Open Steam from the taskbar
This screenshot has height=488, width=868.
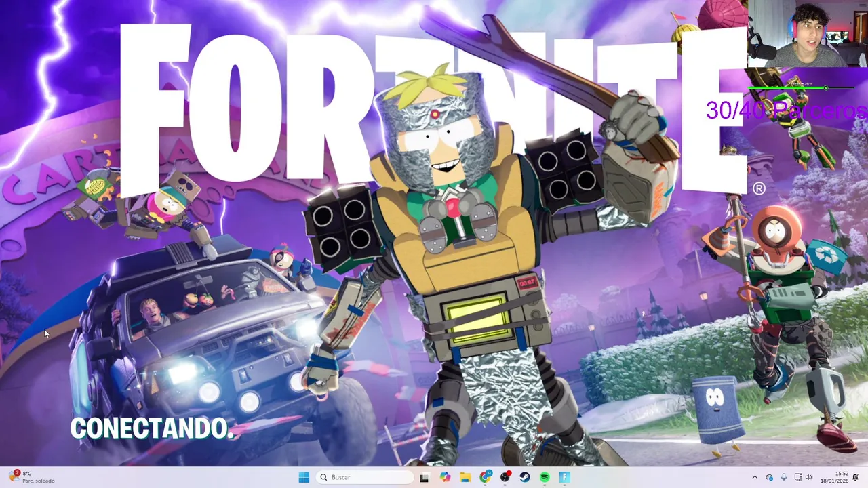pos(525,477)
